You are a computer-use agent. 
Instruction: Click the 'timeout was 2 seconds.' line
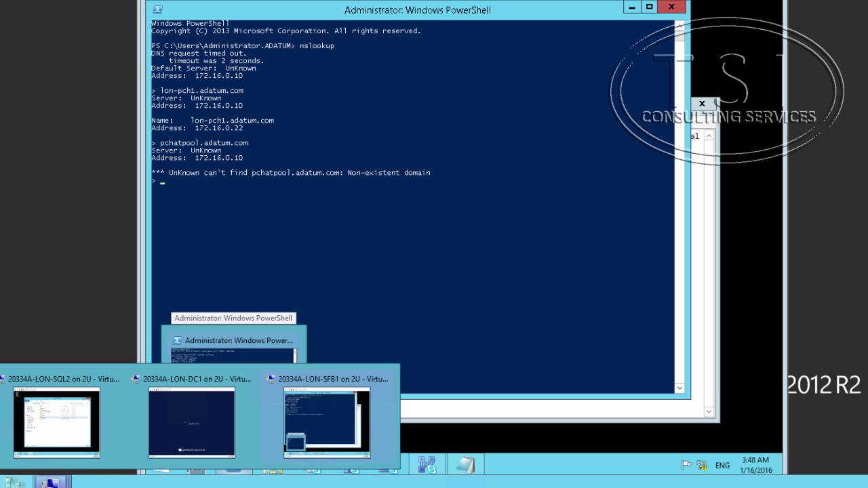(x=216, y=61)
